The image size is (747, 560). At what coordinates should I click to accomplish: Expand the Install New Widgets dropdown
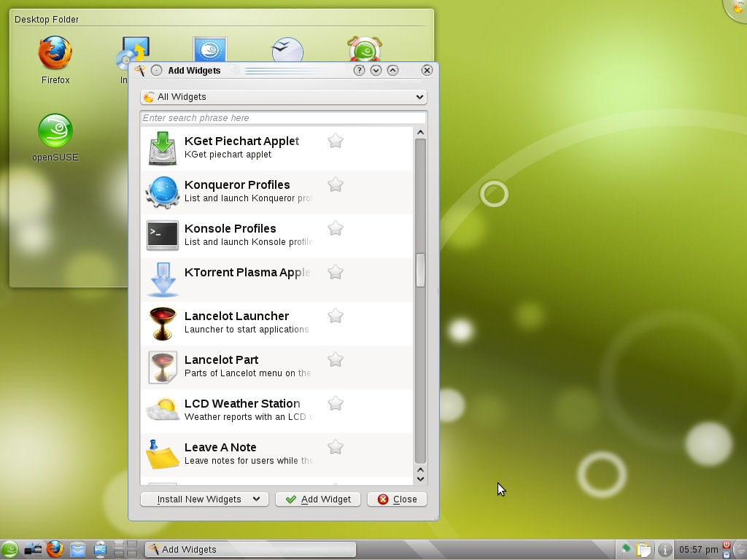204,499
